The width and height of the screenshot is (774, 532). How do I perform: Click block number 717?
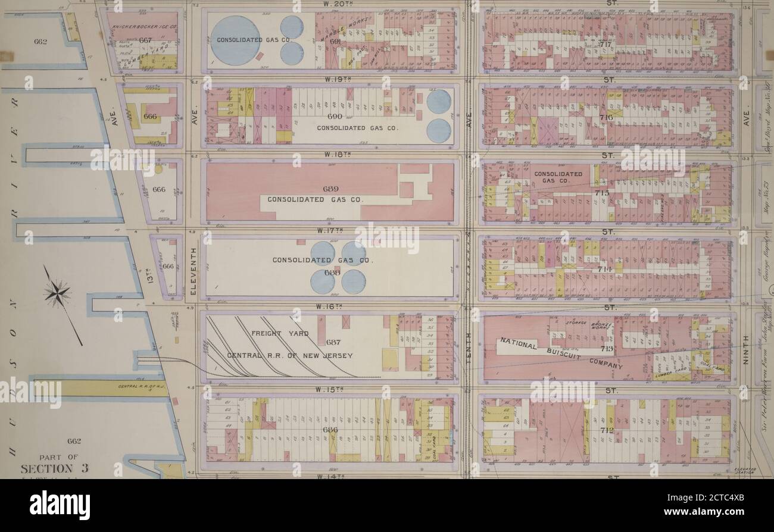[606, 44]
